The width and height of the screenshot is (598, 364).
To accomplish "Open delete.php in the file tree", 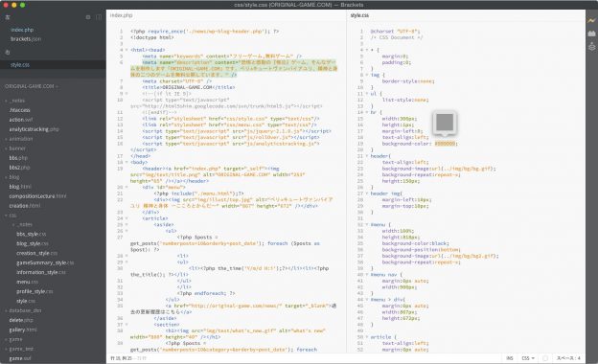I will tap(21, 320).
